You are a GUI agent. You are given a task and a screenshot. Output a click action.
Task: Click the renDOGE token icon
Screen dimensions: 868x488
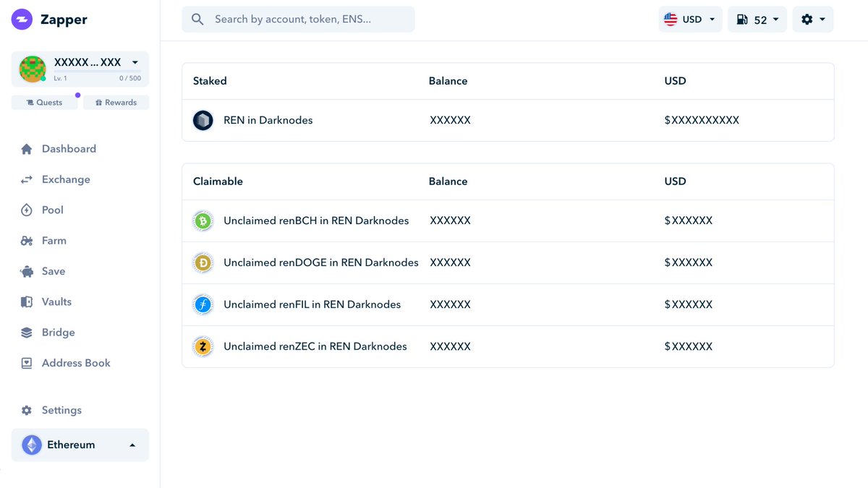click(203, 262)
